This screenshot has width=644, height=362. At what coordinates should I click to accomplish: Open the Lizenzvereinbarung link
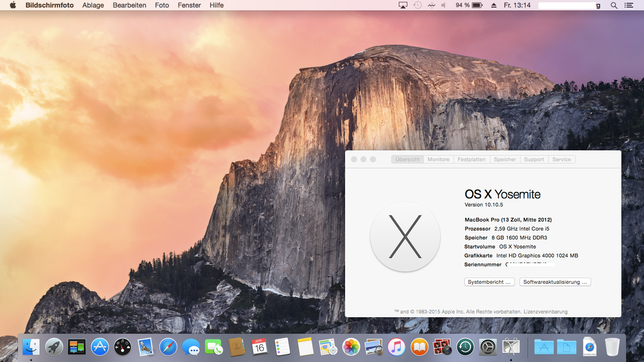[x=545, y=312]
